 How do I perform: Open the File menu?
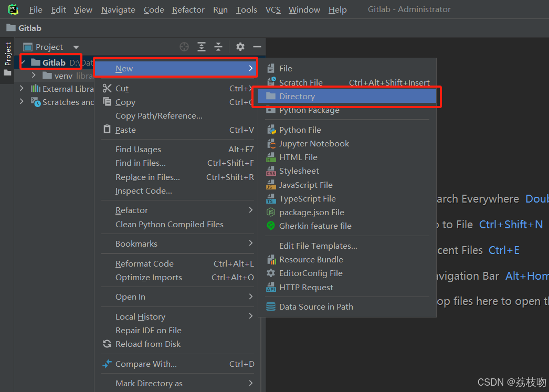[x=36, y=10]
